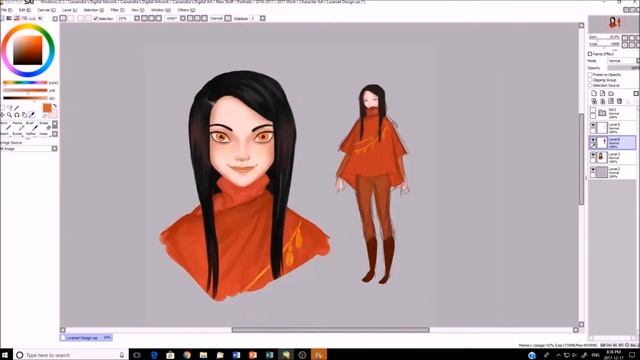Open the Windows notification center
Viewport: 640px width, 360px height.
pos(632,355)
